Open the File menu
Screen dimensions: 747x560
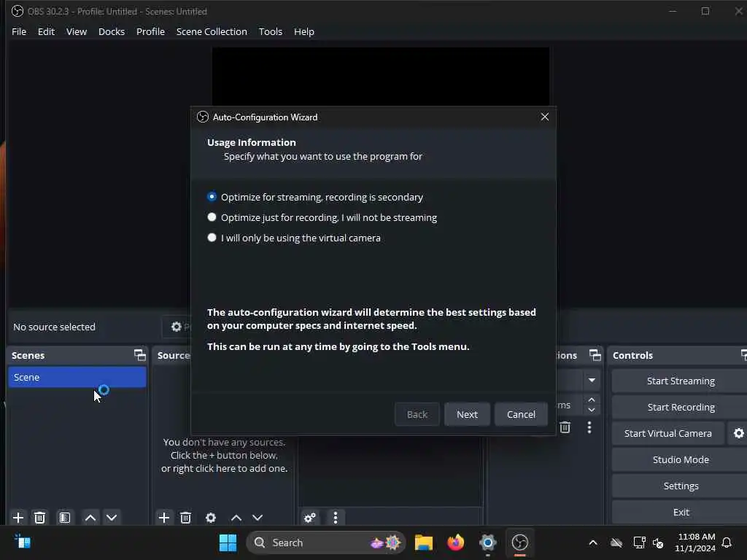[19, 31]
